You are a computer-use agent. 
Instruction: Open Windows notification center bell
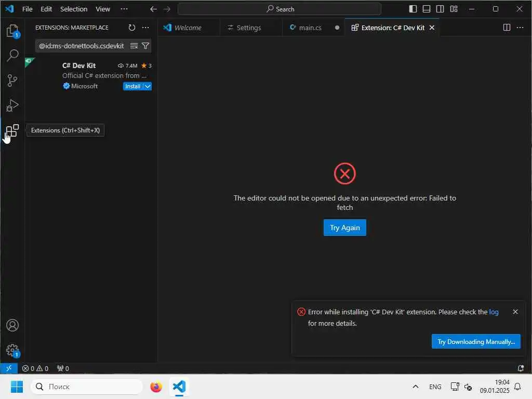point(517,387)
